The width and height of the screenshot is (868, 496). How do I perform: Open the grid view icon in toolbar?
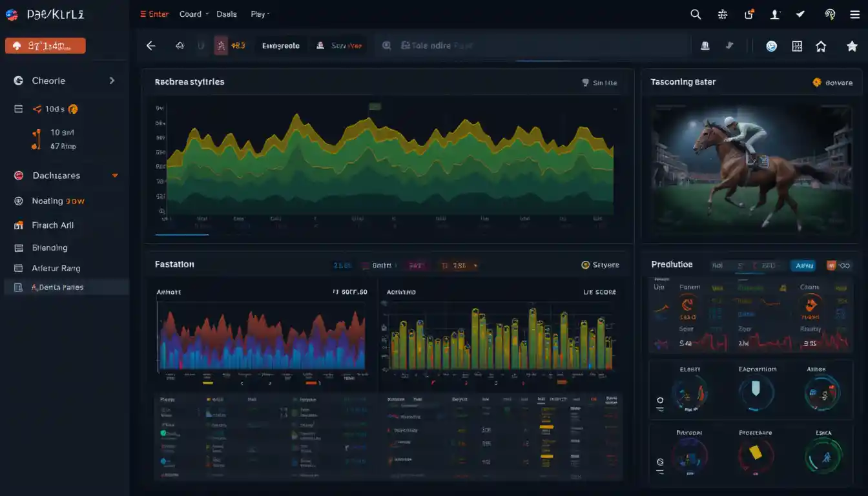tap(797, 46)
